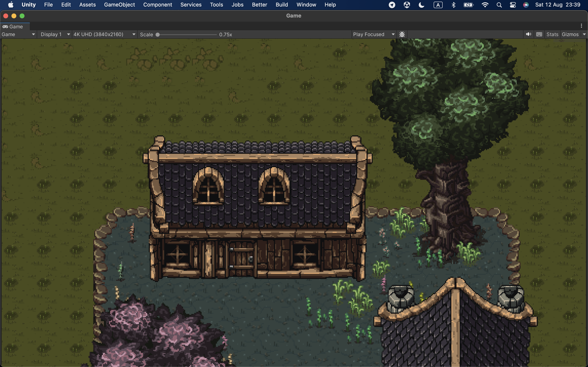Click the Bluetooth menu bar icon
The height and width of the screenshot is (367, 588).
click(453, 5)
